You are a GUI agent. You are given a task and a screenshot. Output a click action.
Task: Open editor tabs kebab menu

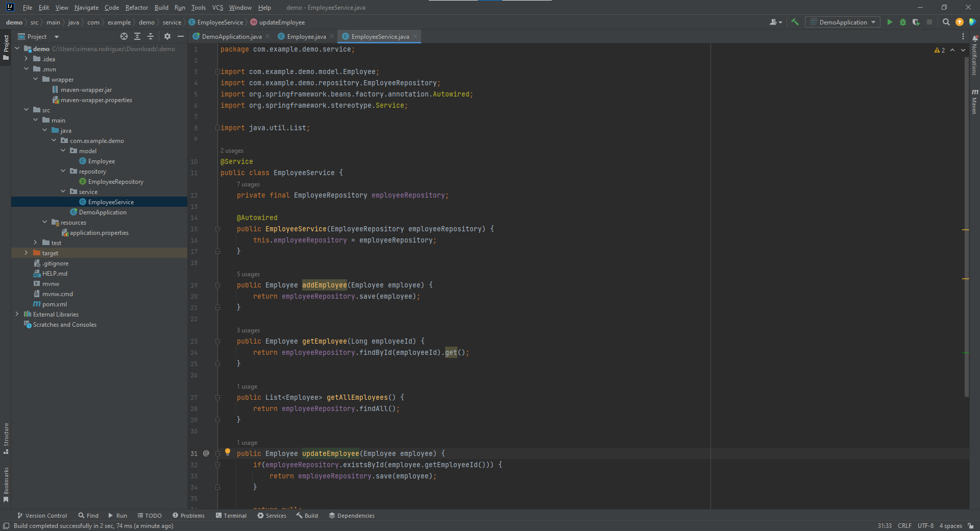pyautogui.click(x=963, y=36)
